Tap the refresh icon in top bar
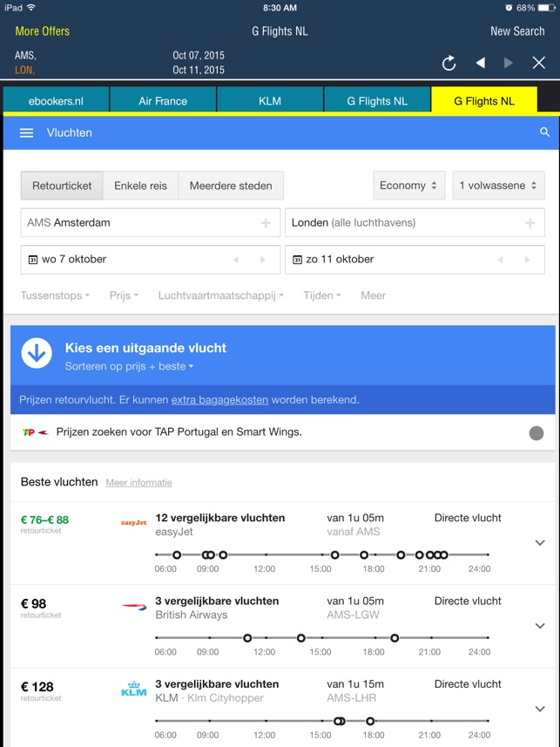 449,63
